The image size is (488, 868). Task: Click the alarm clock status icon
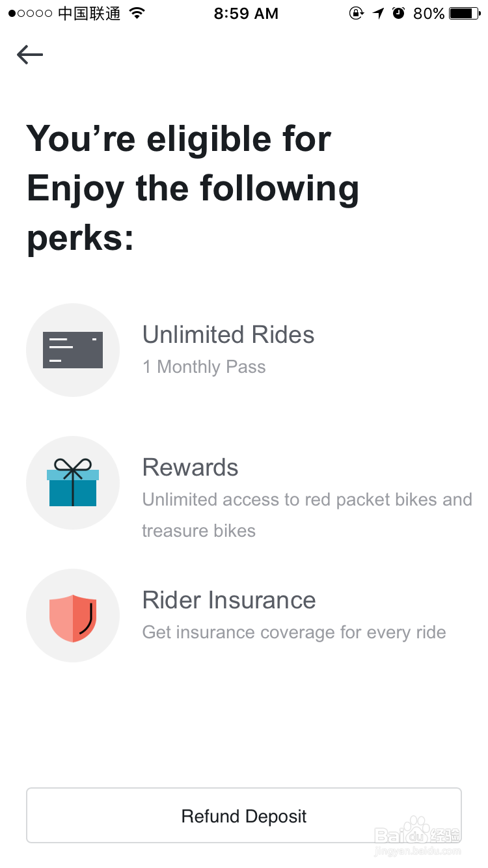(399, 13)
